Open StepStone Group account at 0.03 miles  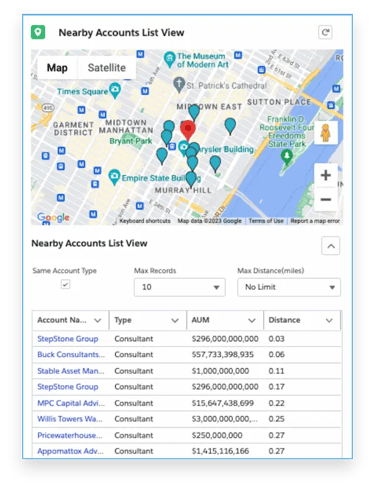[x=68, y=339]
